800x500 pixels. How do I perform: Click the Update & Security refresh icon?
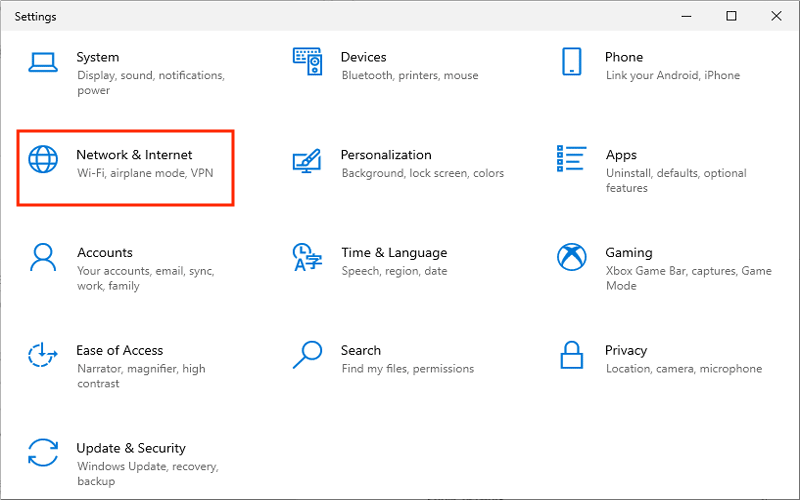[43, 453]
